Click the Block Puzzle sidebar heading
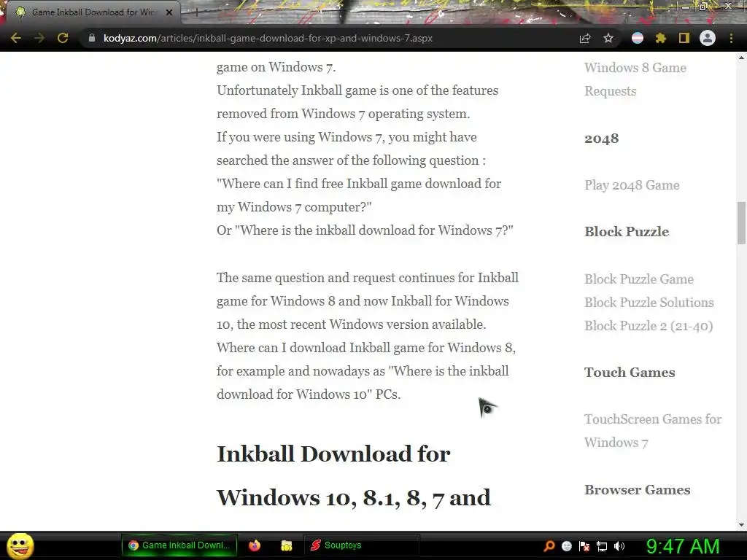Image resolution: width=747 pixels, height=560 pixels. coord(627,231)
